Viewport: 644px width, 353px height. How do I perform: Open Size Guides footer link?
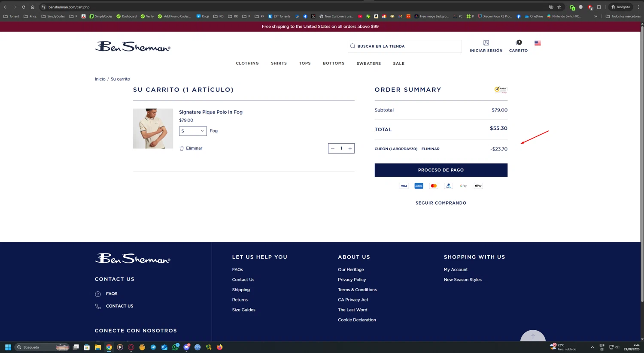tap(244, 310)
